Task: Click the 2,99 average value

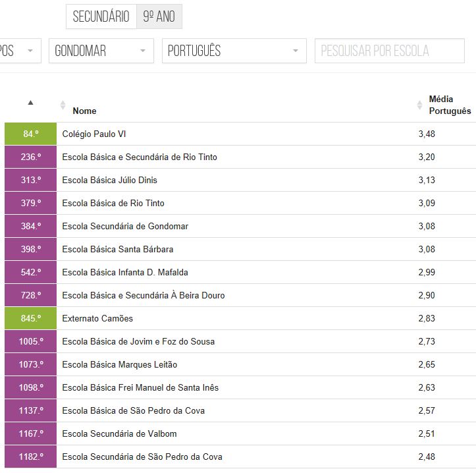Action: click(427, 273)
